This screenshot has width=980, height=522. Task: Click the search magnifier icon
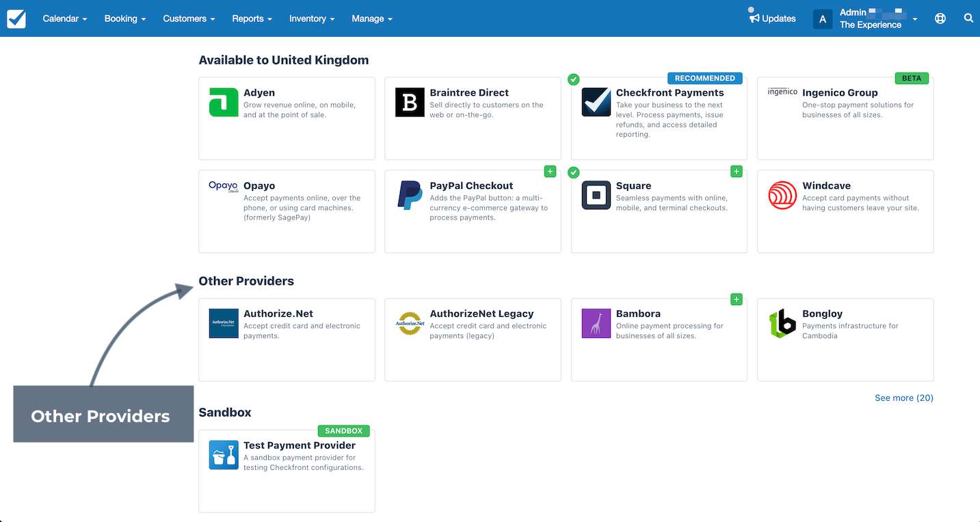point(968,18)
